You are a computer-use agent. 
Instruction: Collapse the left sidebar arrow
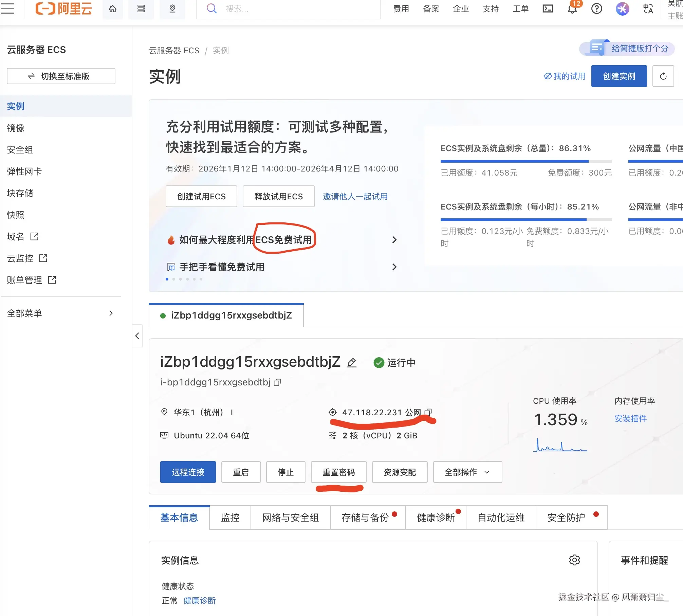pos(137,336)
